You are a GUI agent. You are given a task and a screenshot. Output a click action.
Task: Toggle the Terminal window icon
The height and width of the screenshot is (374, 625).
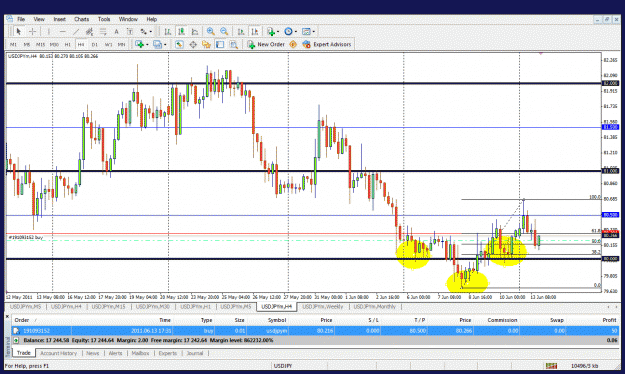[x=220, y=44]
